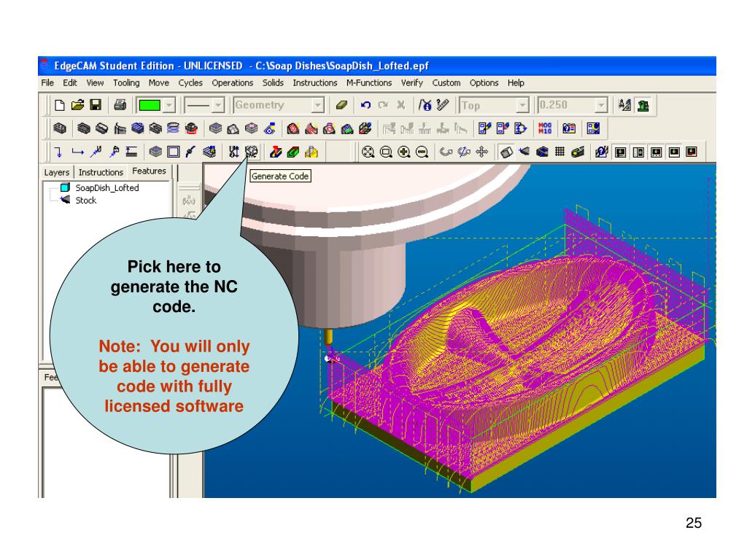Expand the Top view combo box
This screenshot has width=747, height=560.
pos(522,105)
